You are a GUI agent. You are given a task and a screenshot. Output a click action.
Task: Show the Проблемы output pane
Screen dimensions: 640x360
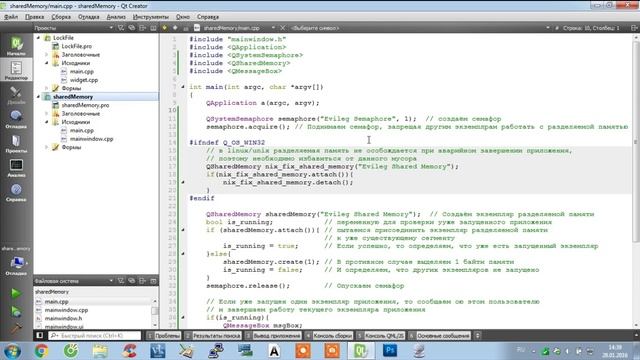(164, 336)
